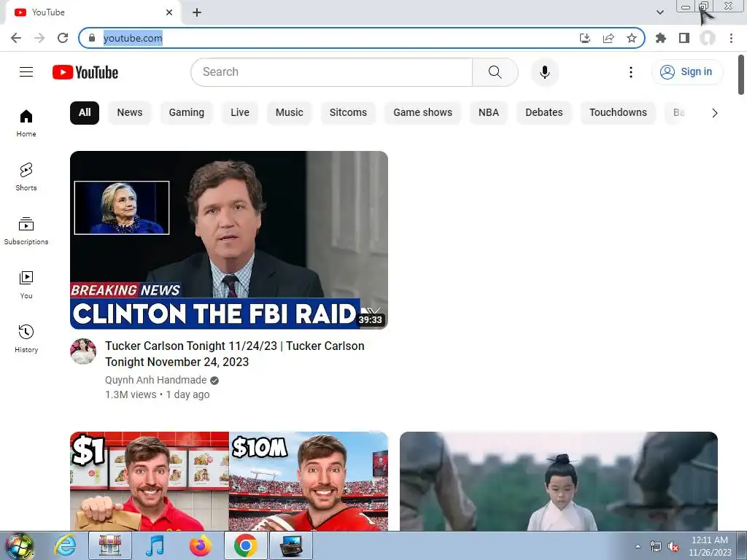The width and height of the screenshot is (747, 560).
Task: Click Chrome taskbar icon
Action: (x=245, y=545)
